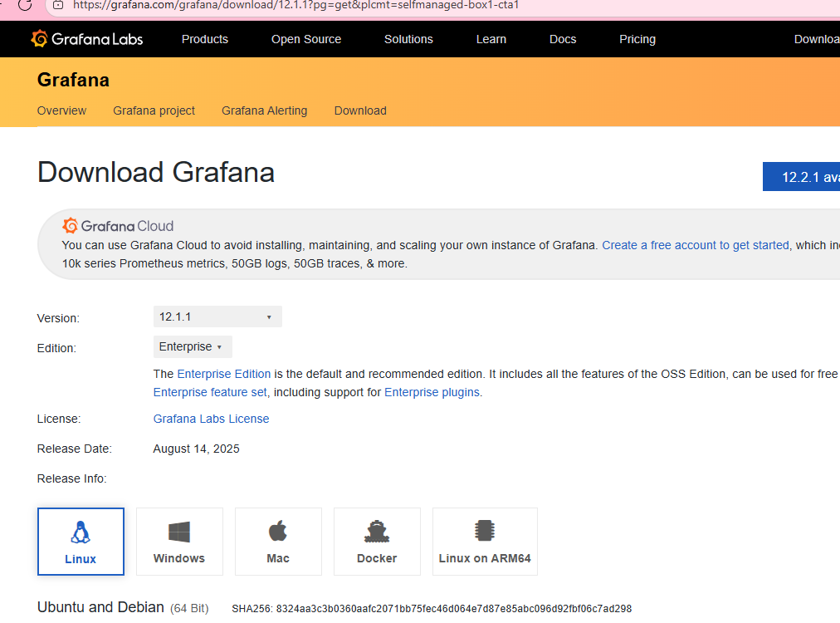Open the Version 12.1.1 dropdown
Image resolution: width=840 pixels, height=623 pixels.
(x=217, y=316)
